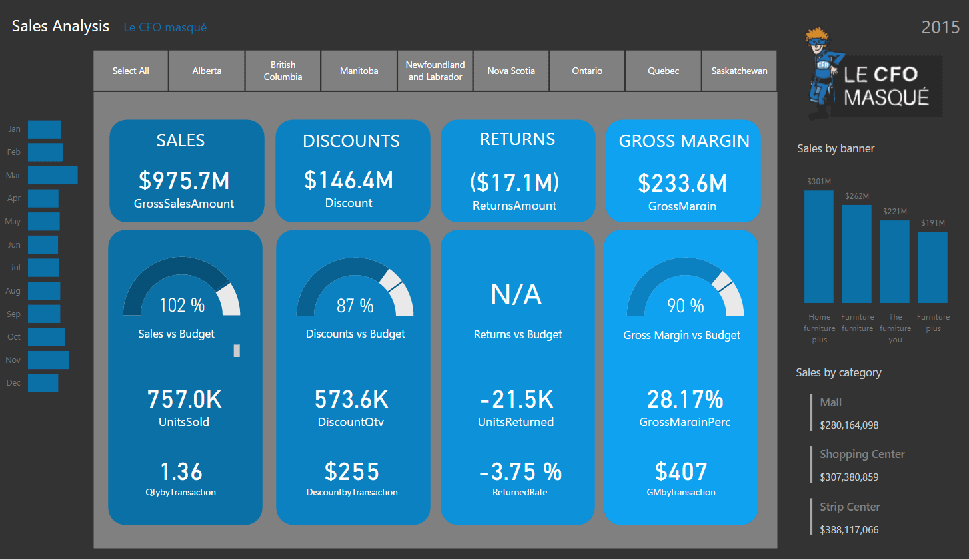Filter by Ontario province
The width and height of the screenshot is (969, 560).
[587, 71]
